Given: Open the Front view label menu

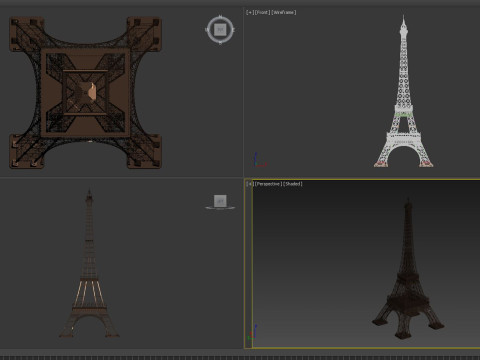Looking at the screenshot, I should point(262,12).
